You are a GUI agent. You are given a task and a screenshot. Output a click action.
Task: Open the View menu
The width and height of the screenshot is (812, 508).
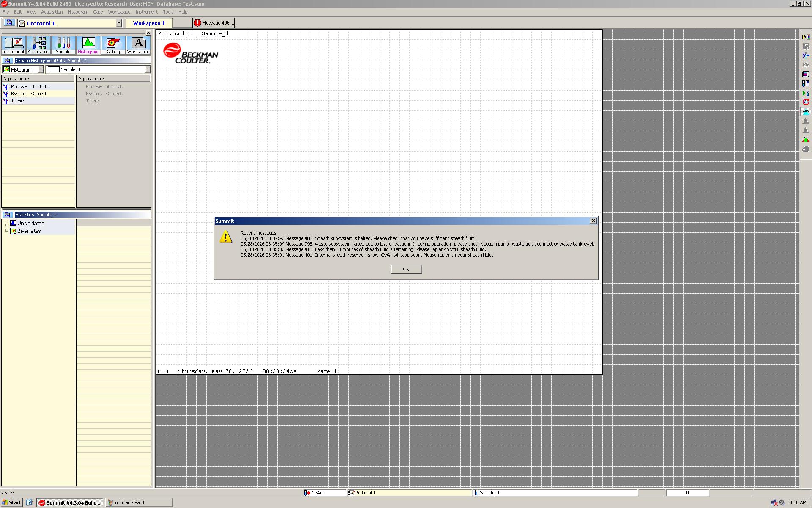(31, 12)
